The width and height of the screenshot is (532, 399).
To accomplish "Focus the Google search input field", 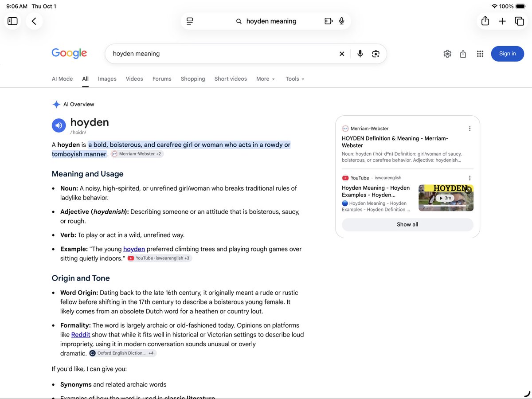I will [x=224, y=54].
